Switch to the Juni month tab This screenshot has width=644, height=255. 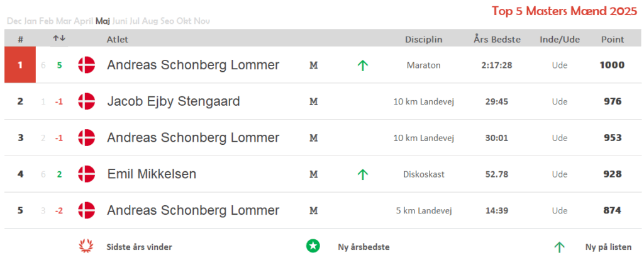click(x=119, y=21)
